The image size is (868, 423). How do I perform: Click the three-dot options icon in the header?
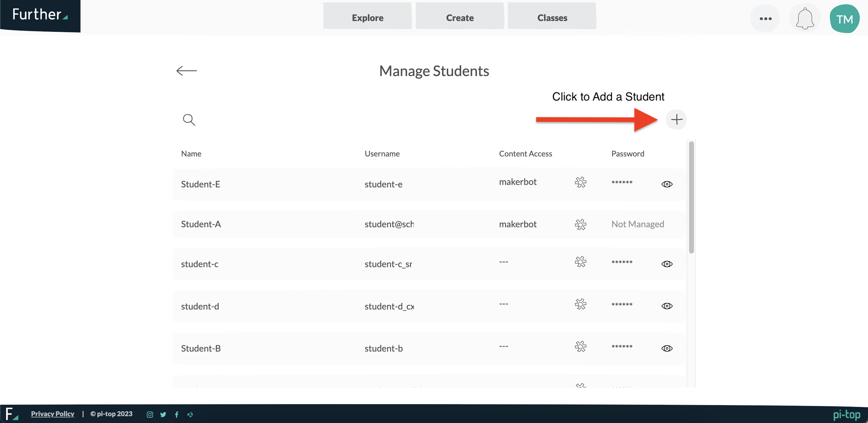pos(765,19)
